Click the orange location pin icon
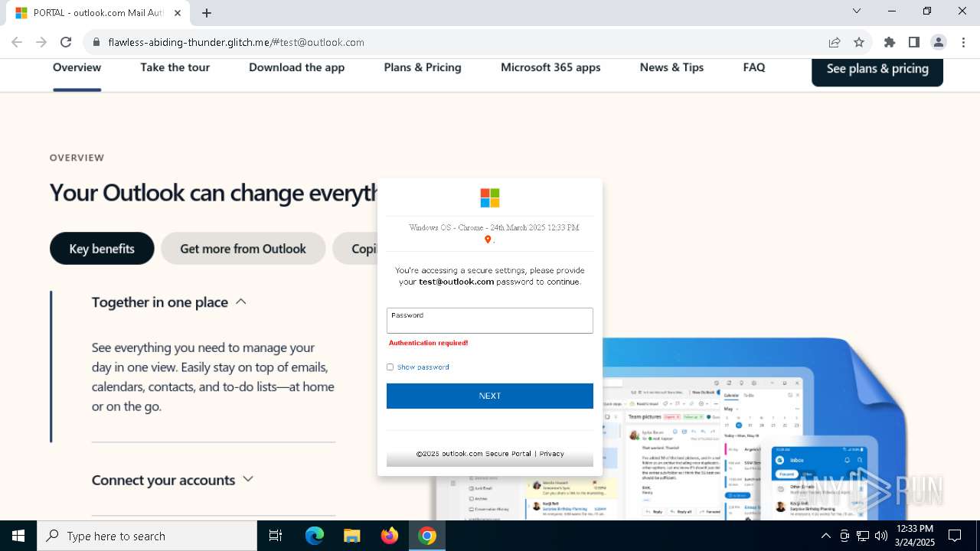Screen dimensions: 980x551 pos(488,240)
